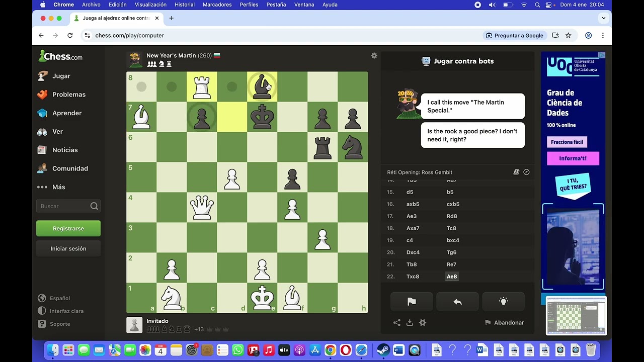Open game settings gear beside the download icon
This screenshot has height=362, width=644.
point(423,323)
